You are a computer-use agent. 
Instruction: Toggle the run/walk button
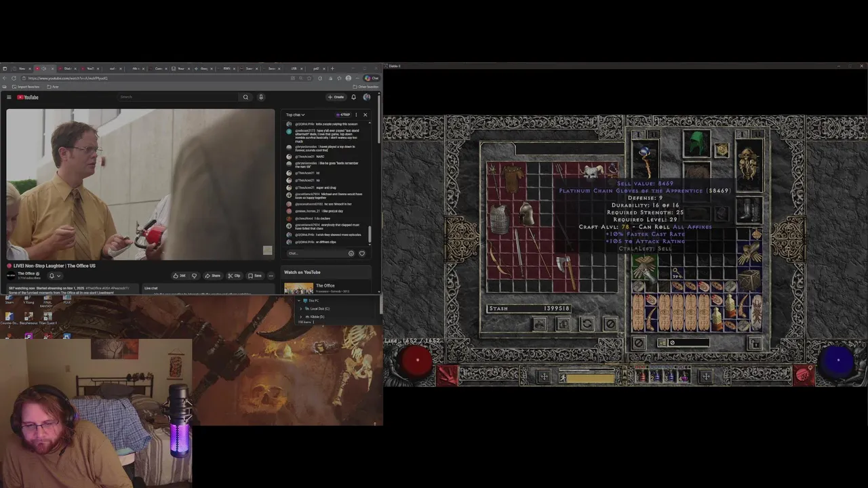coord(562,378)
